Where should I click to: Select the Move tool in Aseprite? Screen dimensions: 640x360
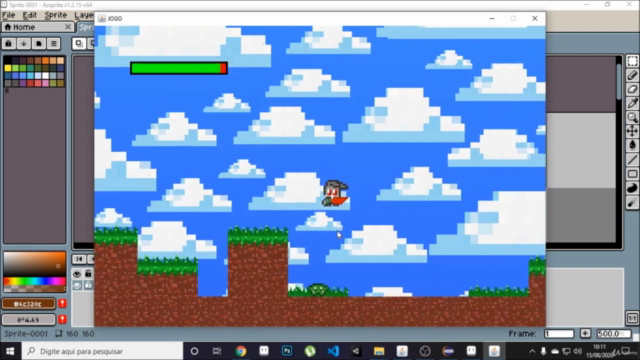632,131
